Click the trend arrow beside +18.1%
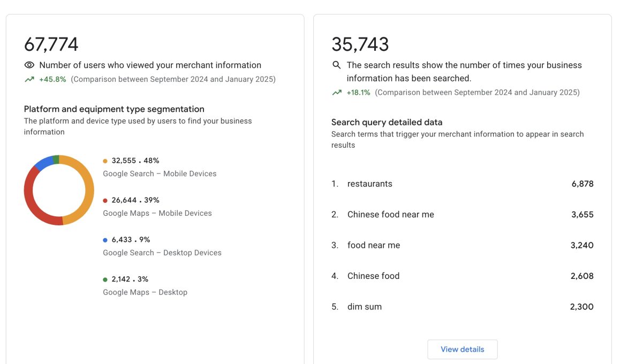 pyautogui.click(x=336, y=92)
